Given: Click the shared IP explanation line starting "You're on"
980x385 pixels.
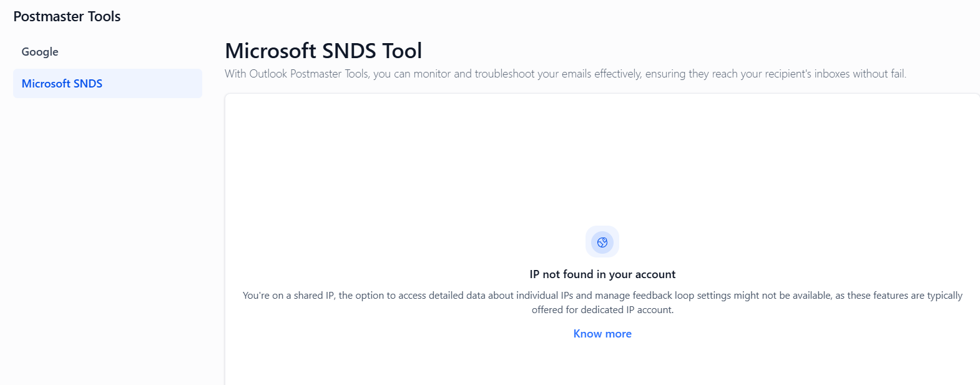Looking at the screenshot, I should 602,296.
